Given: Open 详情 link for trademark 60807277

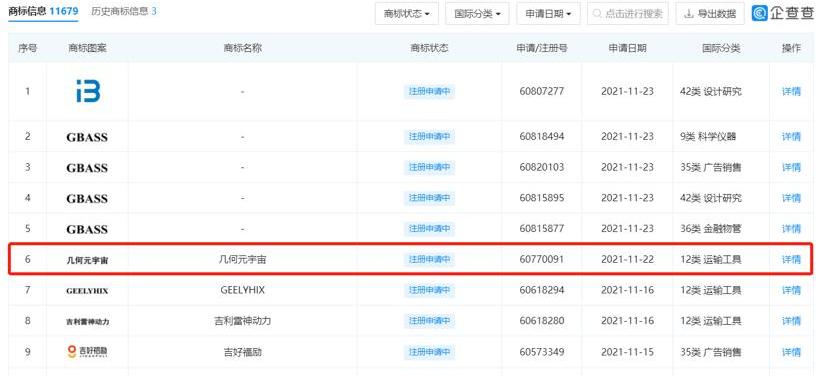Looking at the screenshot, I should pos(791,92).
